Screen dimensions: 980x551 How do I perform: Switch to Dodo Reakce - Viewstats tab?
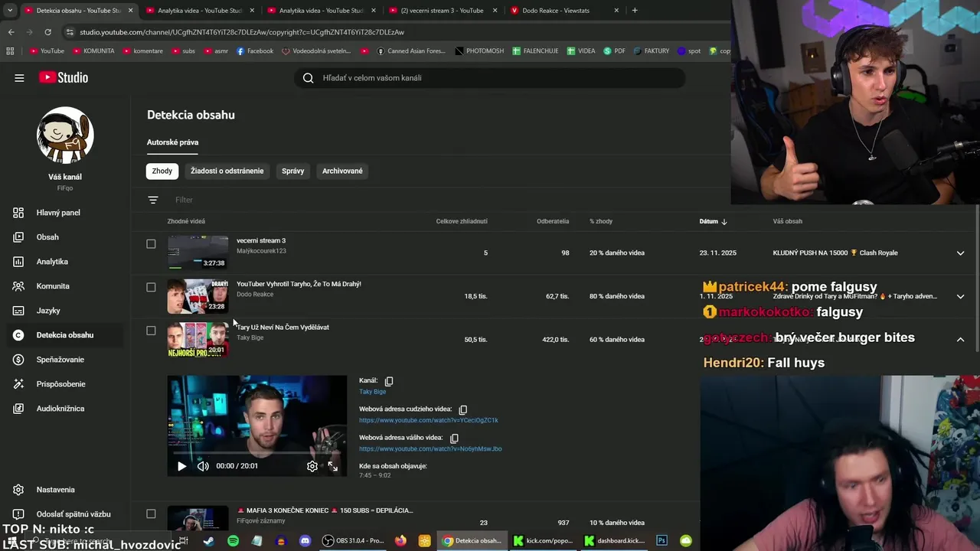564,11
